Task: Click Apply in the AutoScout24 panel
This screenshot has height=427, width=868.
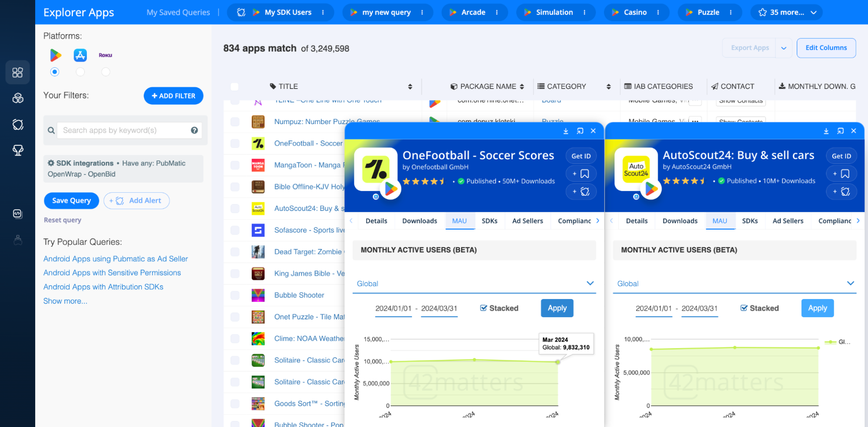Action: tap(818, 308)
